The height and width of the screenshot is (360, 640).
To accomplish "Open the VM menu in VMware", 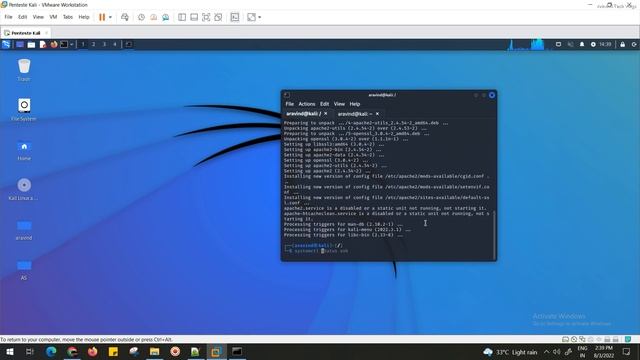I will (53, 17).
